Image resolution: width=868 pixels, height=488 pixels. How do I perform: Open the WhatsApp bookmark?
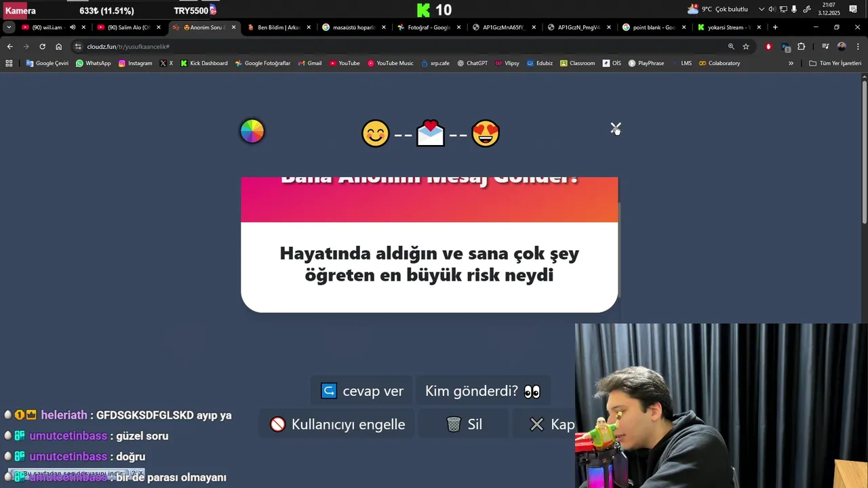pyautogui.click(x=94, y=63)
